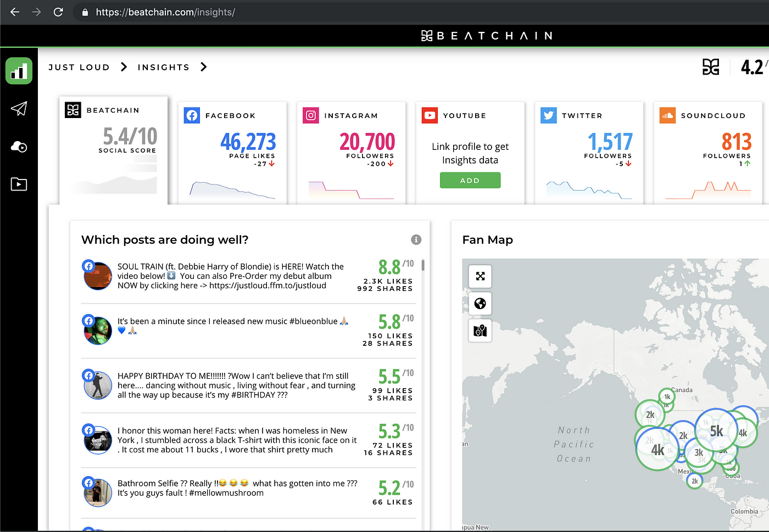Click the browser address bar URL
Screen dimensions: 769x532
tap(165, 12)
